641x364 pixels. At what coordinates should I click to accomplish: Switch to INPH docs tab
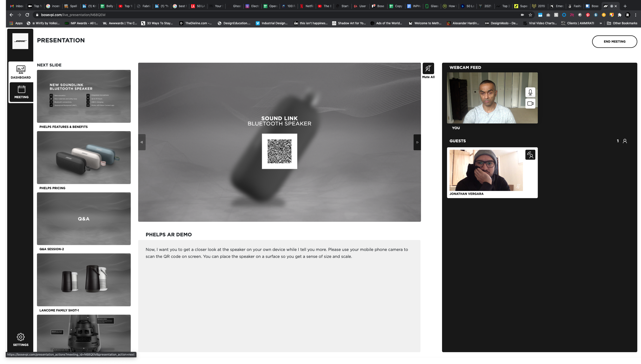(414, 6)
